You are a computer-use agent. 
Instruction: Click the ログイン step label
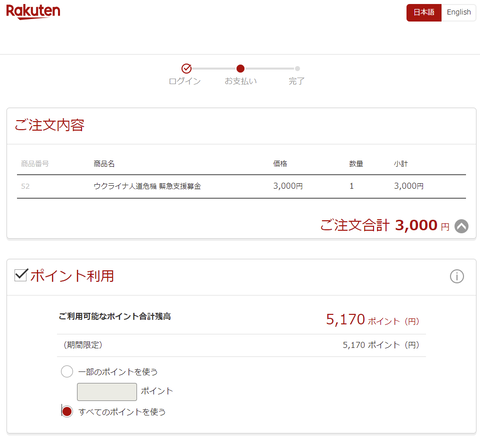coord(185,81)
